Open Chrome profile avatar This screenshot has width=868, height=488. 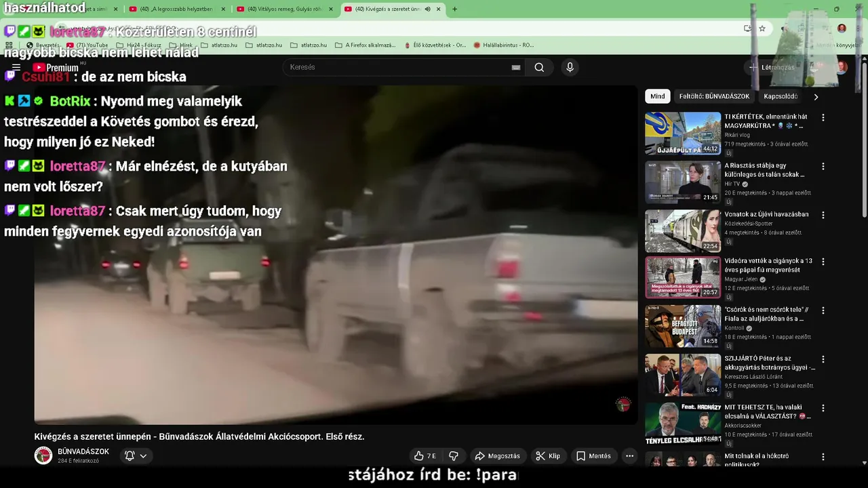[x=842, y=28]
